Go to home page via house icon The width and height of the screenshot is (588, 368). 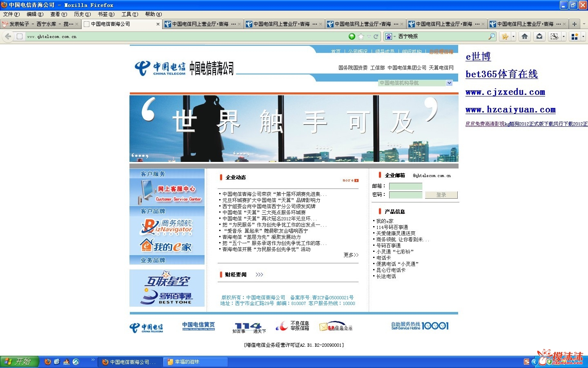point(525,36)
